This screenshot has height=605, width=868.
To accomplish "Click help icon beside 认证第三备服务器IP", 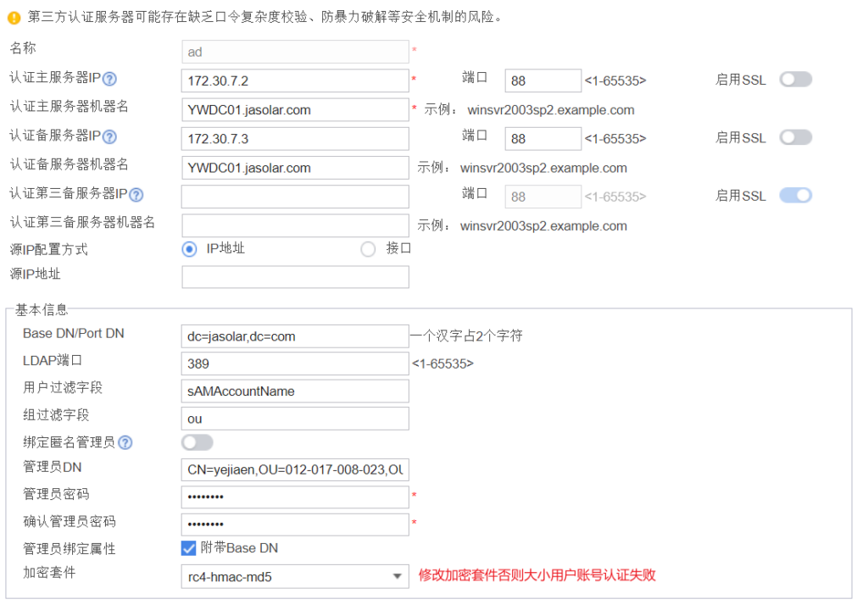I will click(136, 195).
